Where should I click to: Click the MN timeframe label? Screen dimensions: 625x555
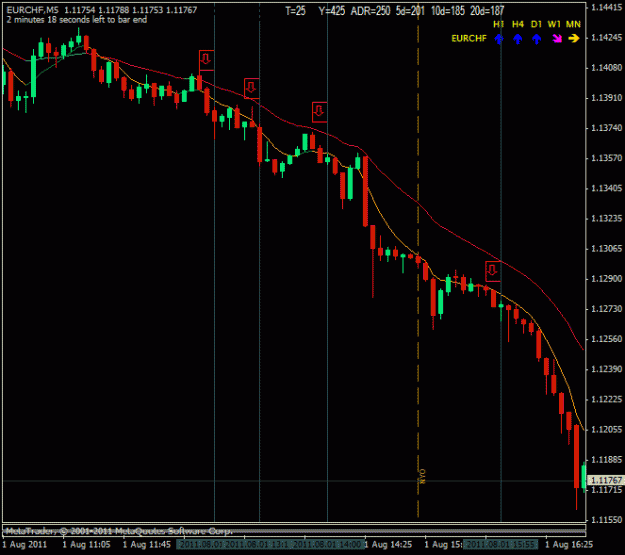(x=573, y=24)
